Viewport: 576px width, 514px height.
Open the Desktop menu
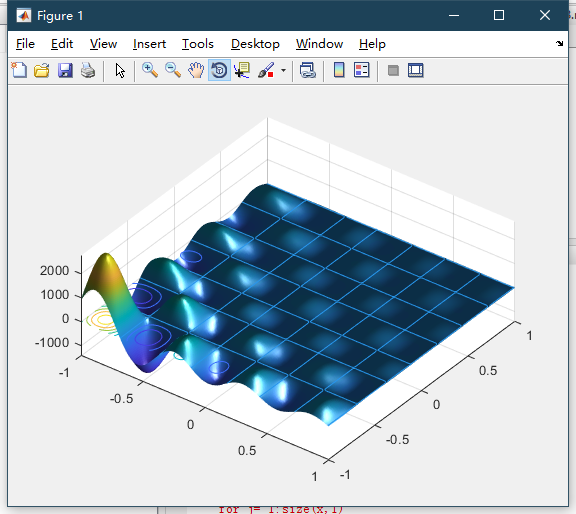[255, 44]
